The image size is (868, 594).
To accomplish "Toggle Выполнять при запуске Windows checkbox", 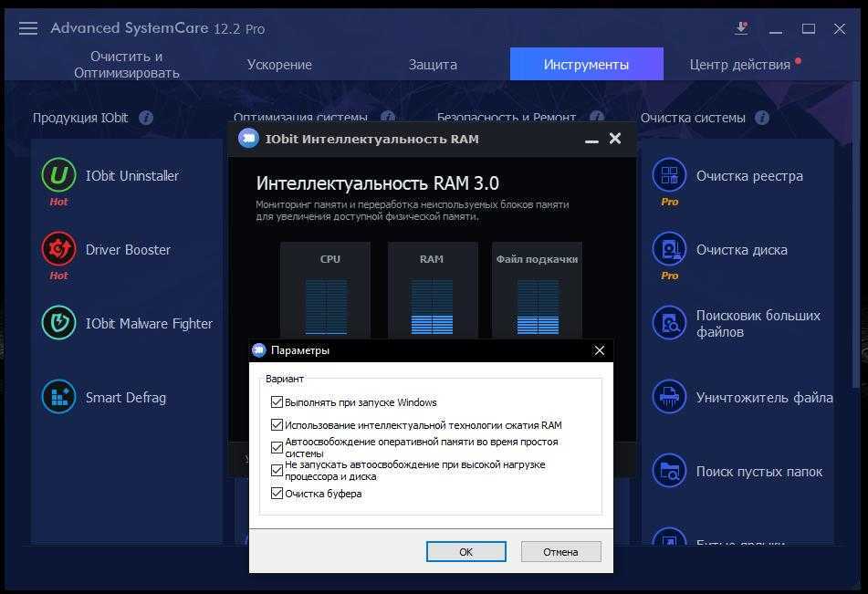I will click(277, 401).
